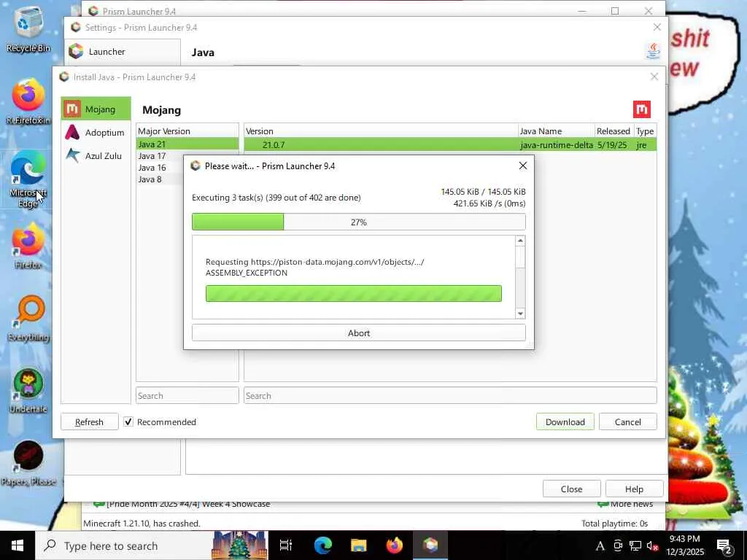Click the Total playtime status text
The width and height of the screenshot is (747, 560).
pyautogui.click(x=614, y=524)
